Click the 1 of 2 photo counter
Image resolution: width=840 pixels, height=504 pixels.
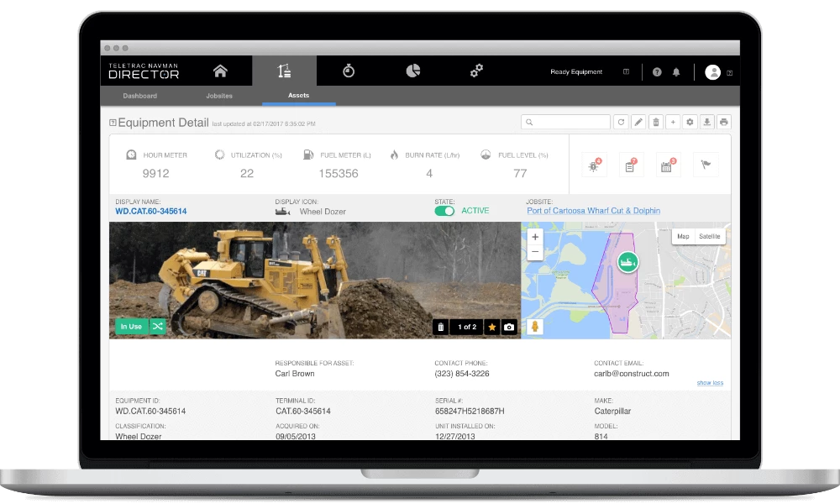pos(466,327)
